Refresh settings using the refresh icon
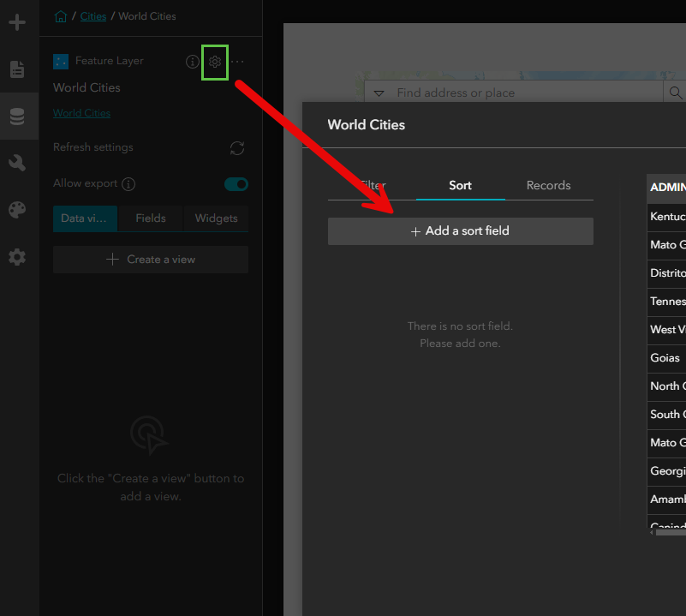Image resolution: width=686 pixels, height=616 pixels. point(237,147)
